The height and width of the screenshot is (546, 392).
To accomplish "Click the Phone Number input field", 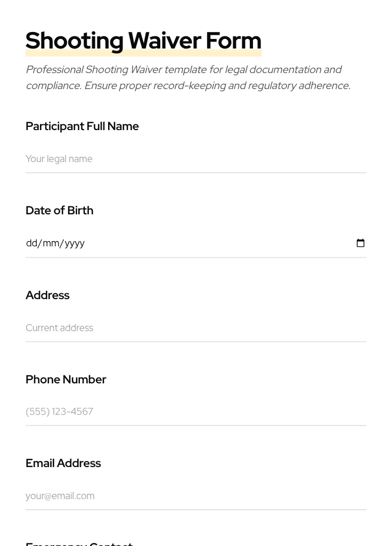I will point(195,412).
